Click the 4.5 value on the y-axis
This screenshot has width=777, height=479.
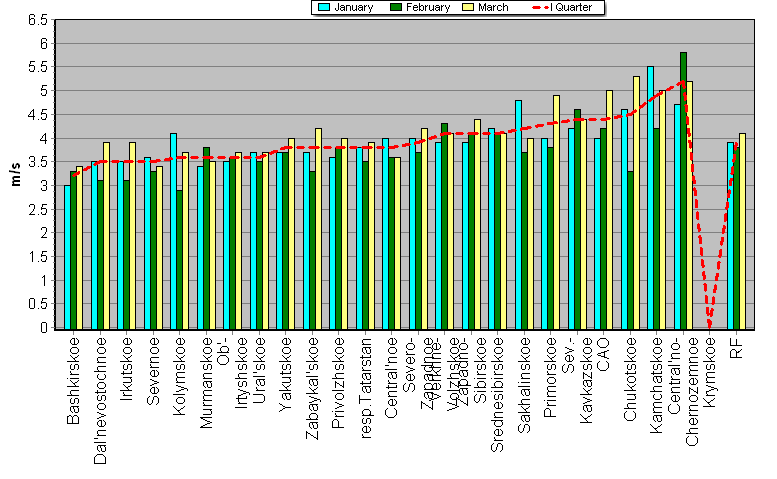(x=38, y=114)
